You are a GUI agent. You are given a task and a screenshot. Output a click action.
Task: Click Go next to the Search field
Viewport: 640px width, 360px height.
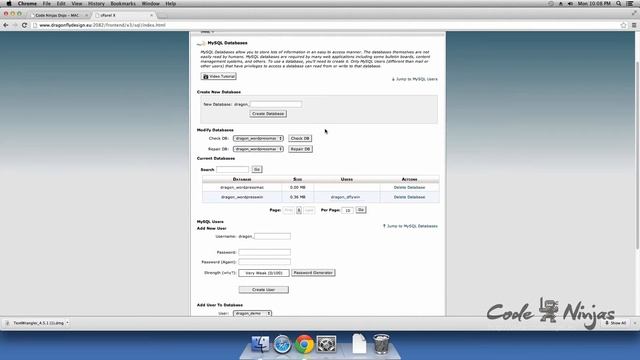coord(257,169)
